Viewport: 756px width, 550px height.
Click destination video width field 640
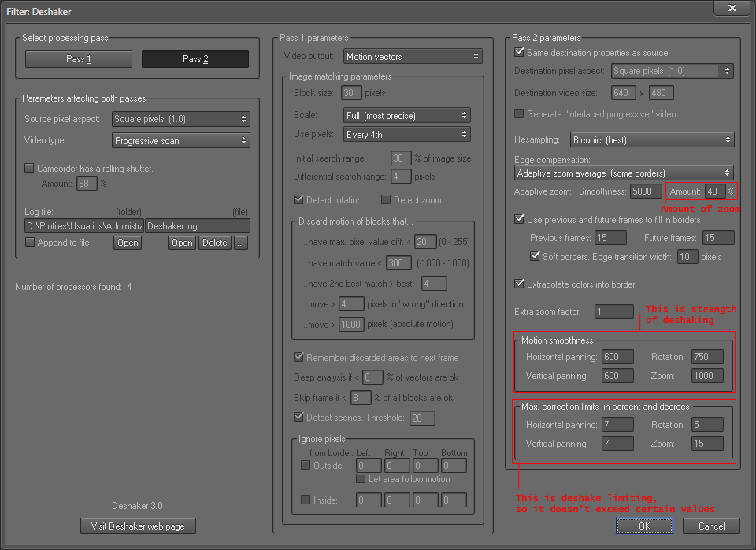click(623, 93)
